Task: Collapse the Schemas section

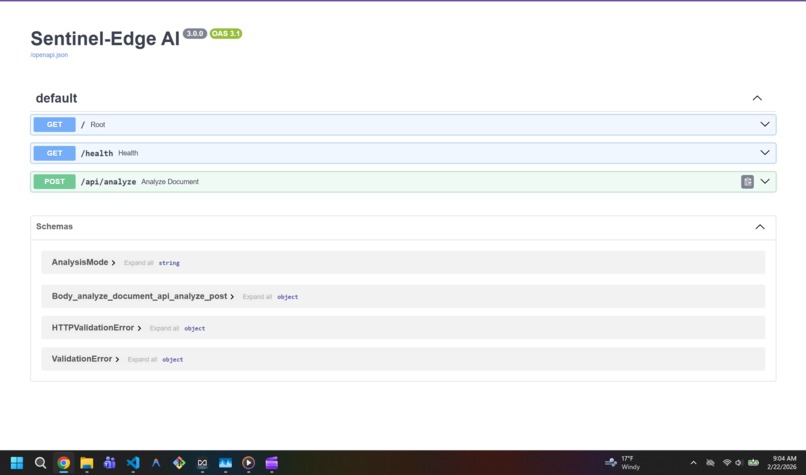Action: click(x=760, y=227)
